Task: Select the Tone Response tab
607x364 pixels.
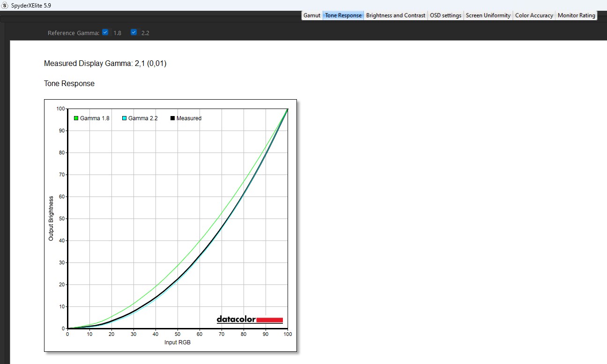Action: 343,15
